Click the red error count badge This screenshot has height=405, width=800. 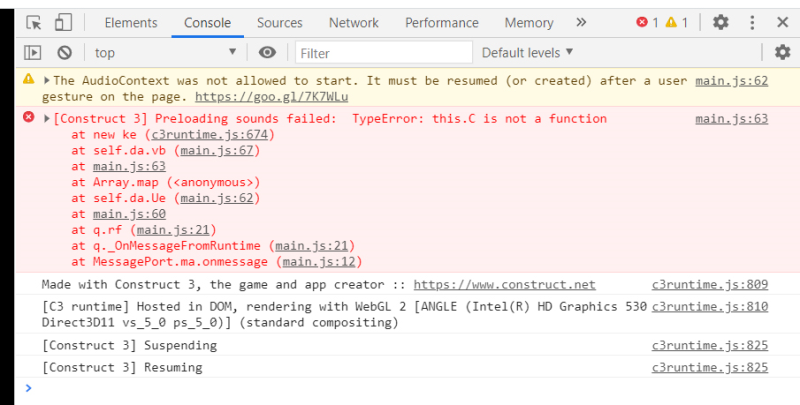click(647, 22)
